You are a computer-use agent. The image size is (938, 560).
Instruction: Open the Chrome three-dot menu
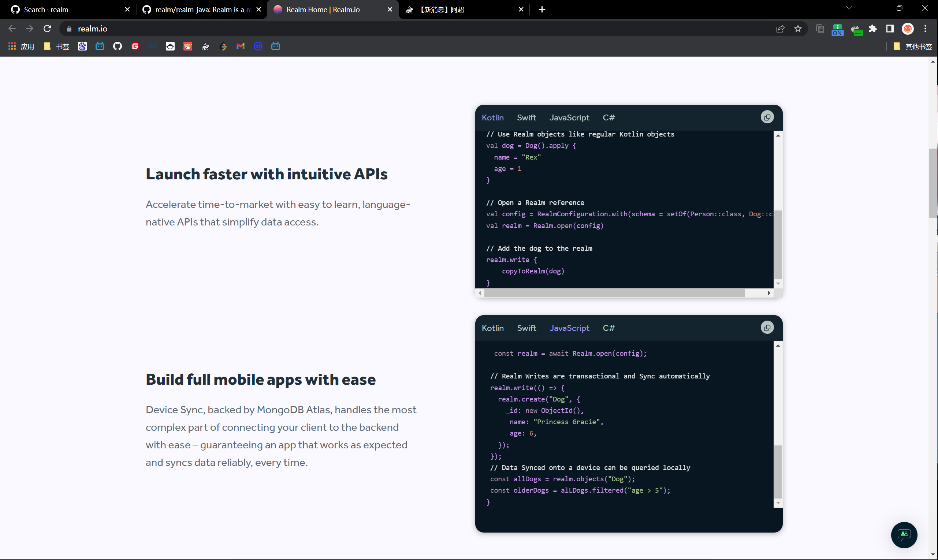click(925, 29)
